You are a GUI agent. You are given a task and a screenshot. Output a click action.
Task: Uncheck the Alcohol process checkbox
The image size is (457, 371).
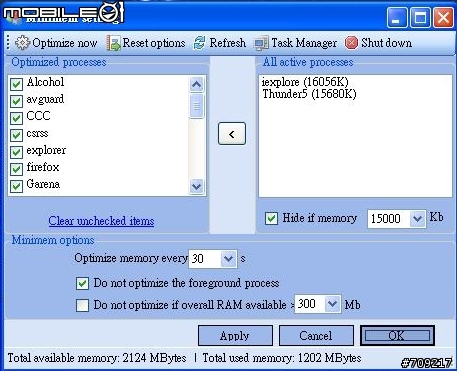(x=16, y=84)
